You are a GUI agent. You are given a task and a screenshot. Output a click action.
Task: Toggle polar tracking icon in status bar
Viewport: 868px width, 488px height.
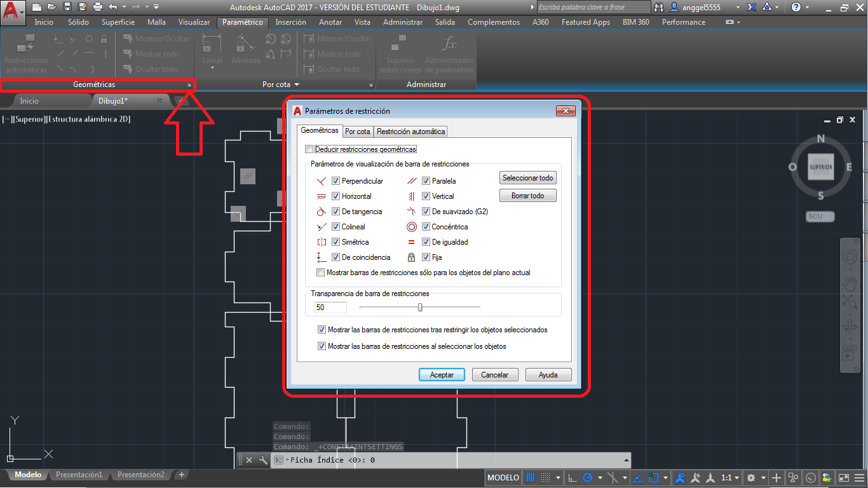(588, 477)
